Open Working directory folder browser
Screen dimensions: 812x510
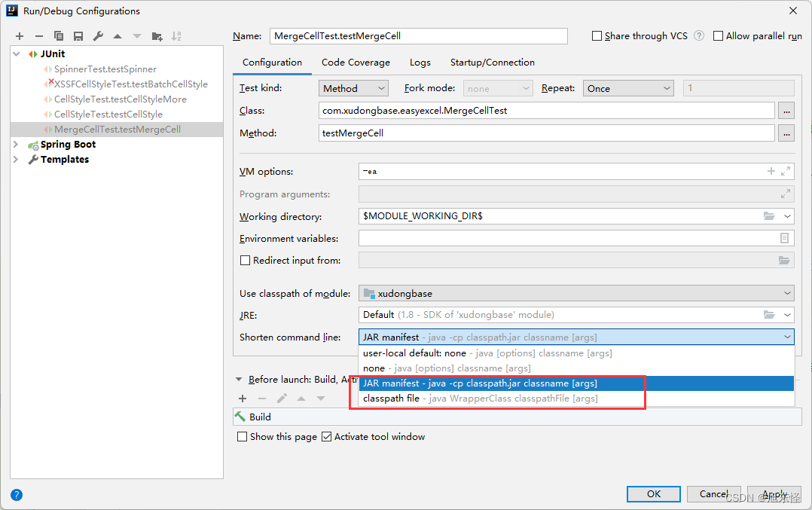click(x=769, y=217)
